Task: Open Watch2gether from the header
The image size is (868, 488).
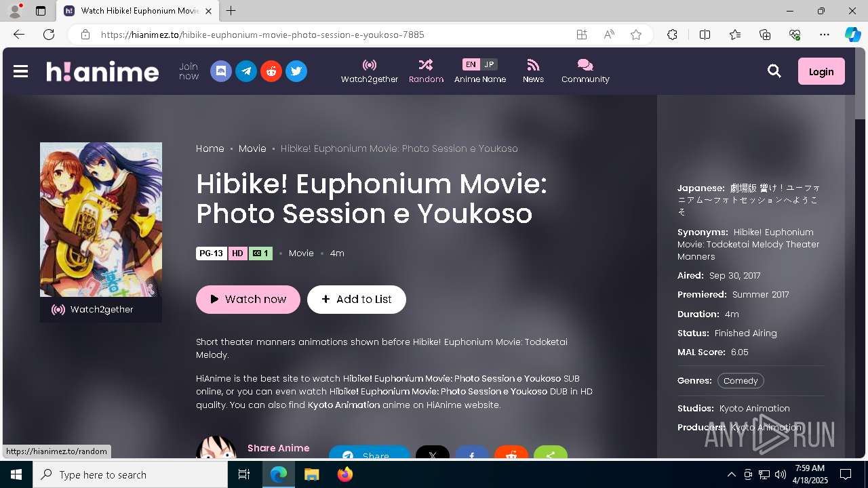Action: tap(370, 71)
